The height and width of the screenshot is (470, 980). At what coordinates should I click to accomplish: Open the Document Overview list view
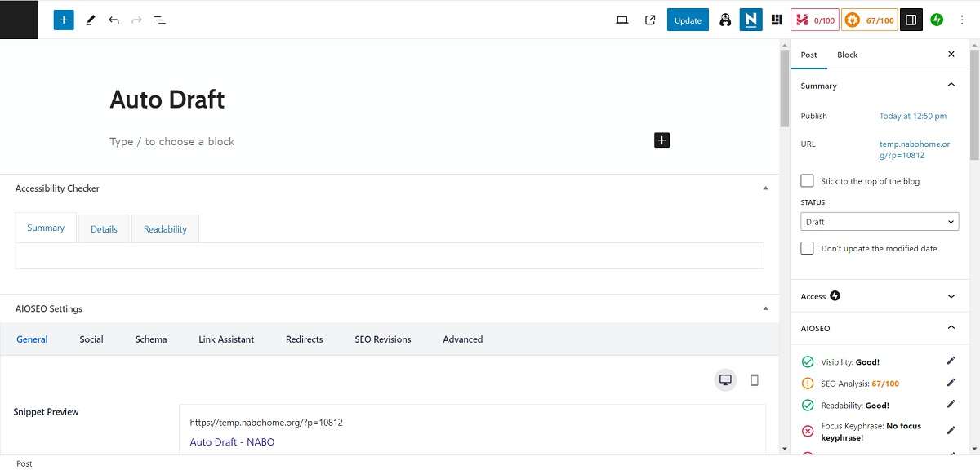(x=160, y=20)
